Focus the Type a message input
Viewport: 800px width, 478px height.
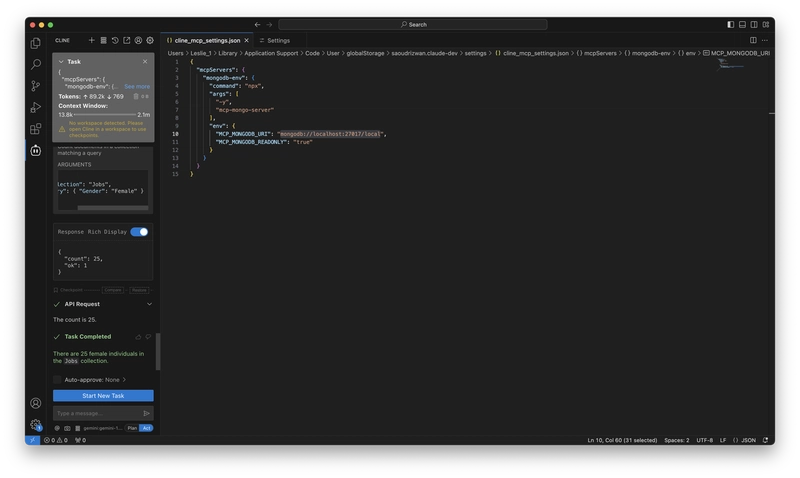point(97,413)
